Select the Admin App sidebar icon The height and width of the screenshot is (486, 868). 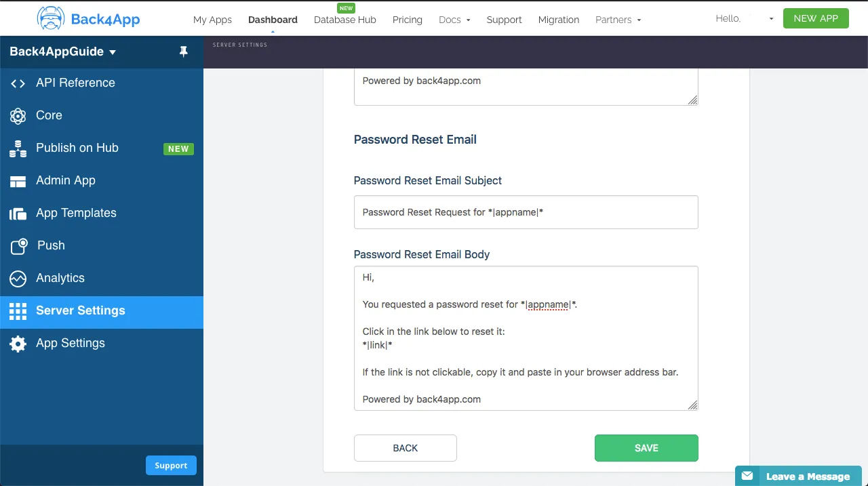(x=18, y=180)
